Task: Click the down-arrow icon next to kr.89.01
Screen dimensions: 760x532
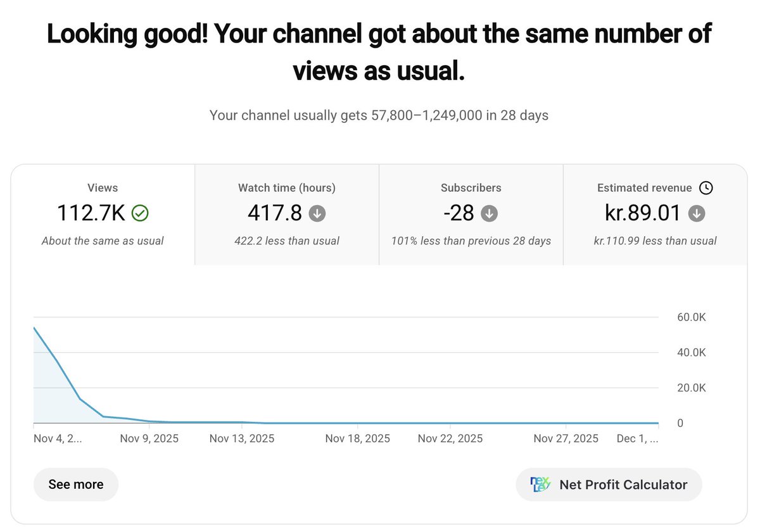Action: [696, 213]
